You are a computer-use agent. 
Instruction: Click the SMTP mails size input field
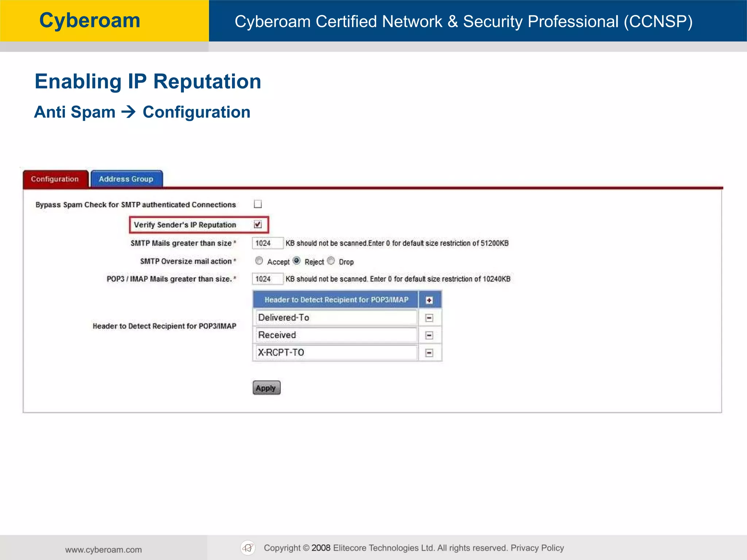pos(267,243)
